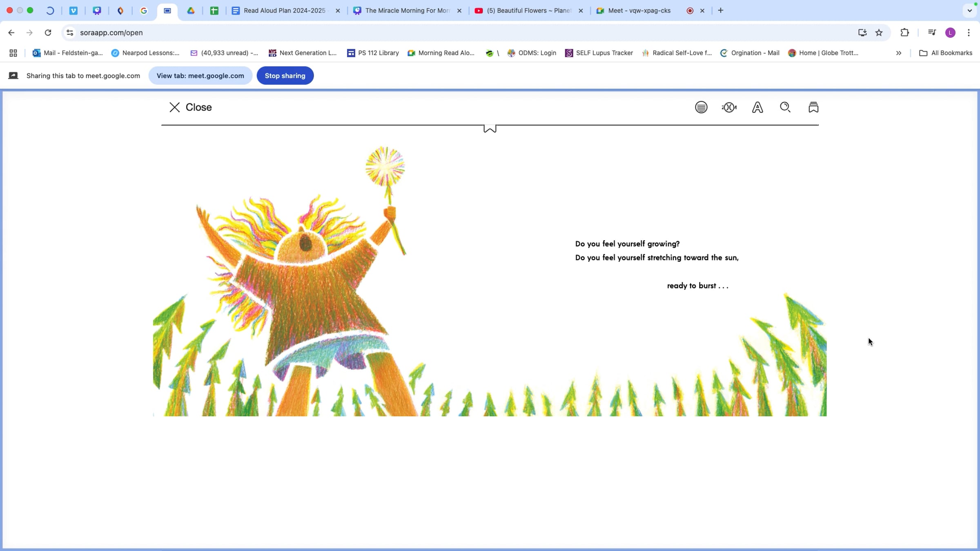This screenshot has height=551, width=980.
Task: Click the dandelion flower in the illustration
Action: (385, 167)
